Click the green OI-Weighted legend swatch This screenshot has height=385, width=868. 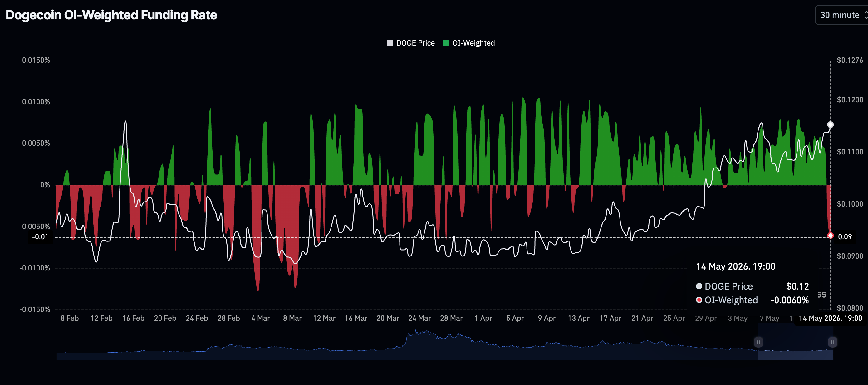(446, 43)
